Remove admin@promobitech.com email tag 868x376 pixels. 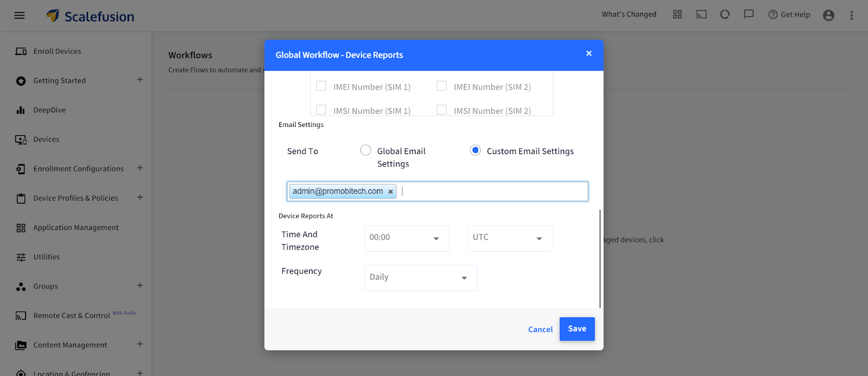click(391, 192)
